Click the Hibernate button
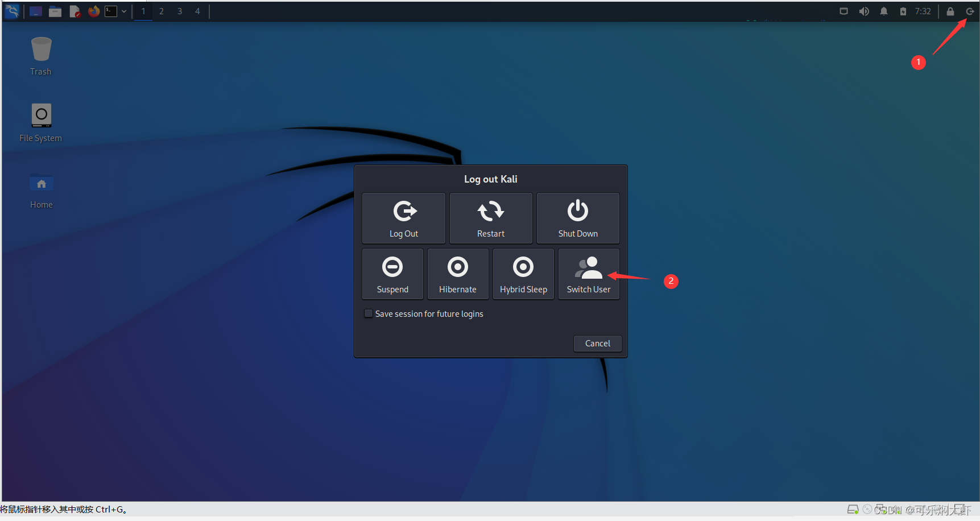The width and height of the screenshot is (980, 521). (x=458, y=274)
